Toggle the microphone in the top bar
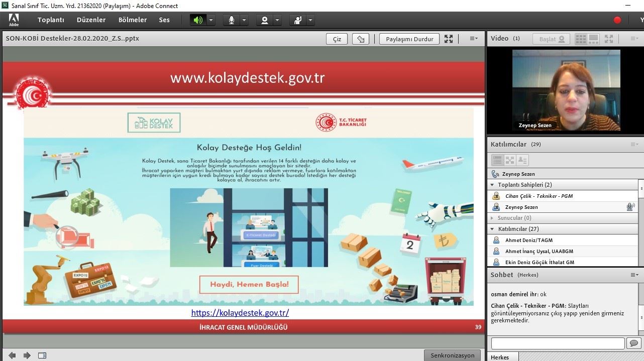Image resolution: width=644 pixels, height=361 pixels. (232, 20)
